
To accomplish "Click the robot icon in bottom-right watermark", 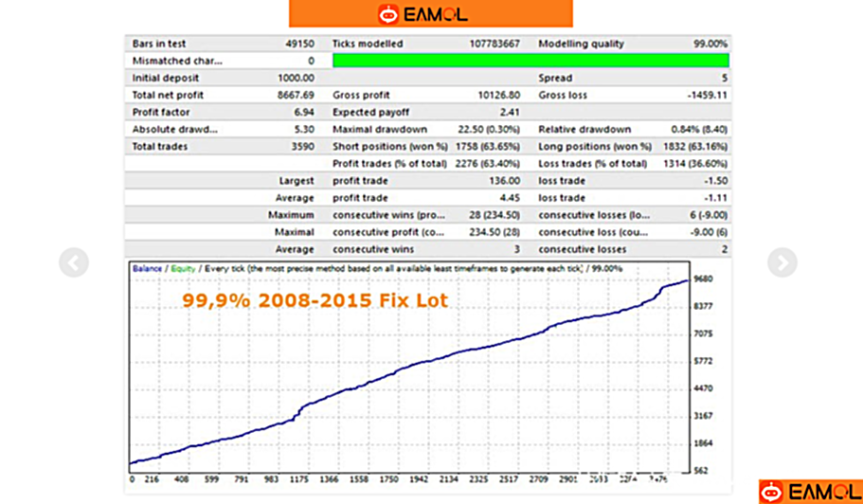I will [774, 492].
